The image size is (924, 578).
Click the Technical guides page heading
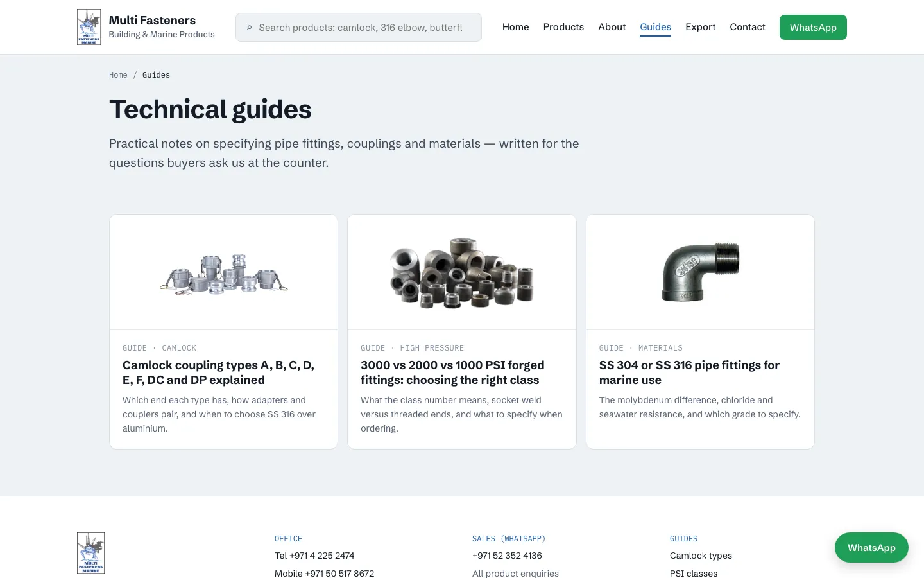tap(210, 109)
